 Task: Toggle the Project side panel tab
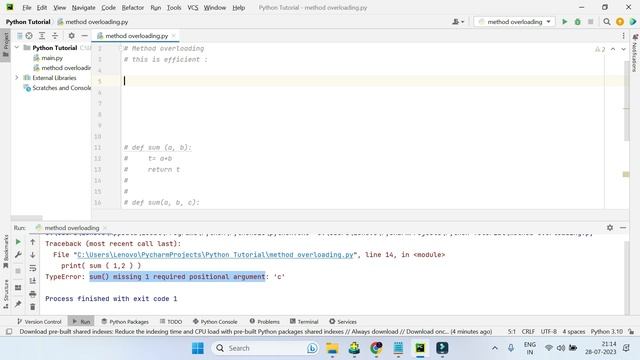pos(5,45)
